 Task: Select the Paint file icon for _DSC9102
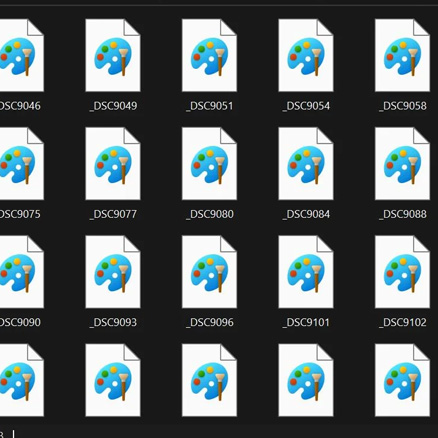[402, 272]
